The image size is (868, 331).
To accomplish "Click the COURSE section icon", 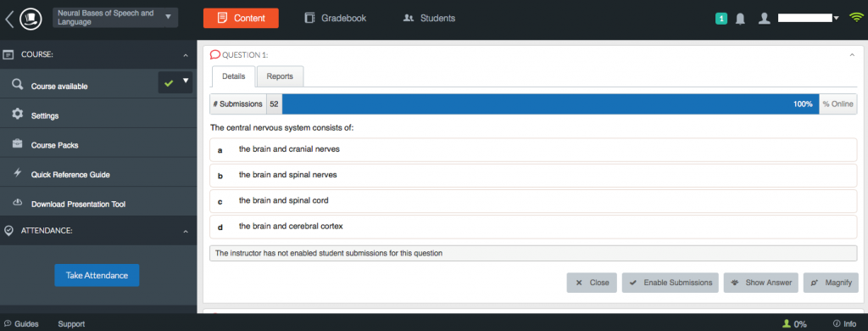I will [x=8, y=54].
